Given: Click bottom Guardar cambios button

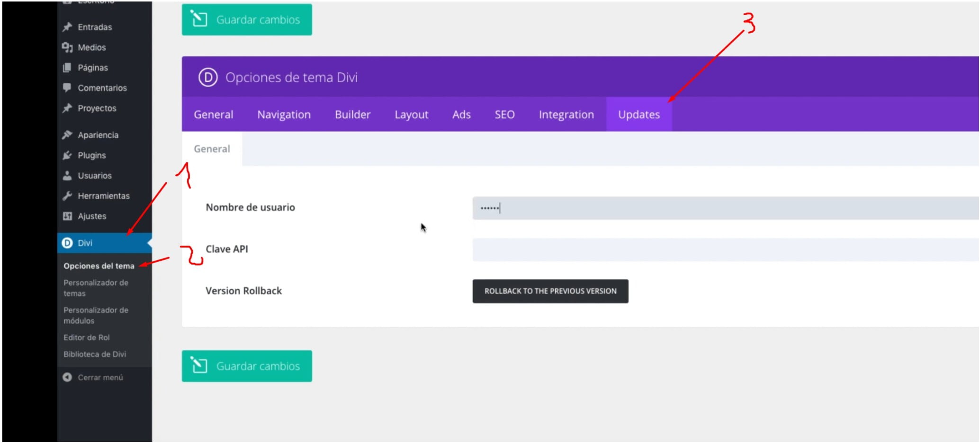Looking at the screenshot, I should coord(247,366).
